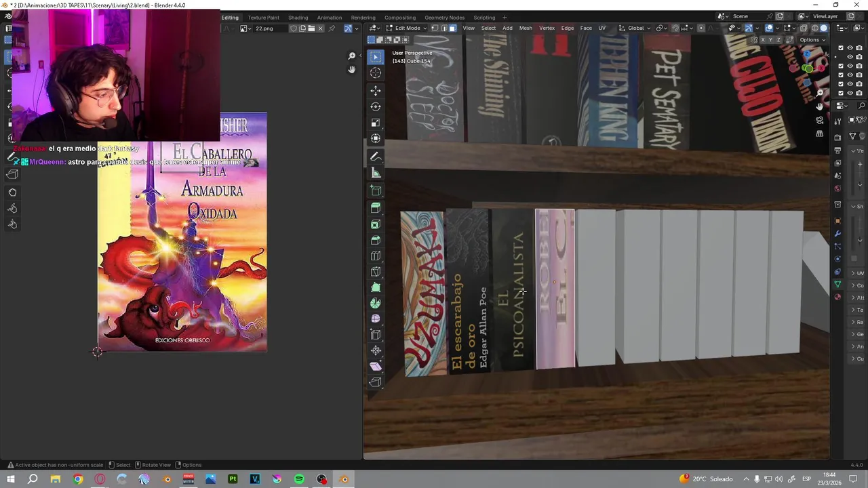
Task: Open the Vertex menu
Action: tap(547, 28)
